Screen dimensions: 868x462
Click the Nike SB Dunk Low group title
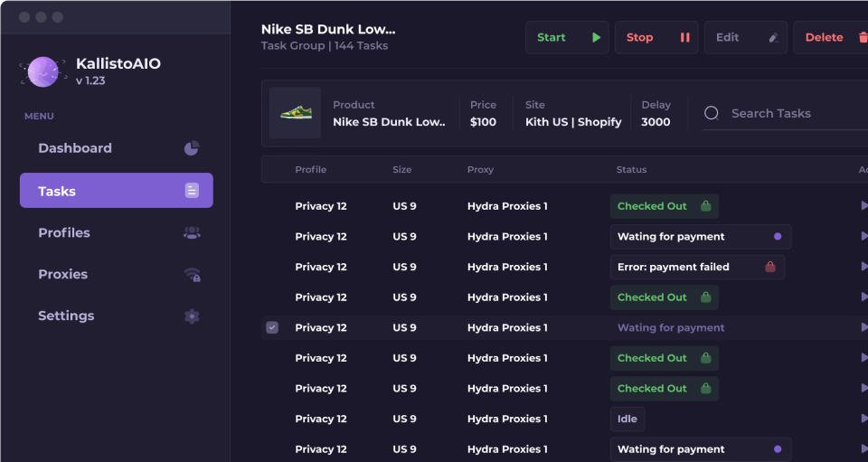[328, 29]
